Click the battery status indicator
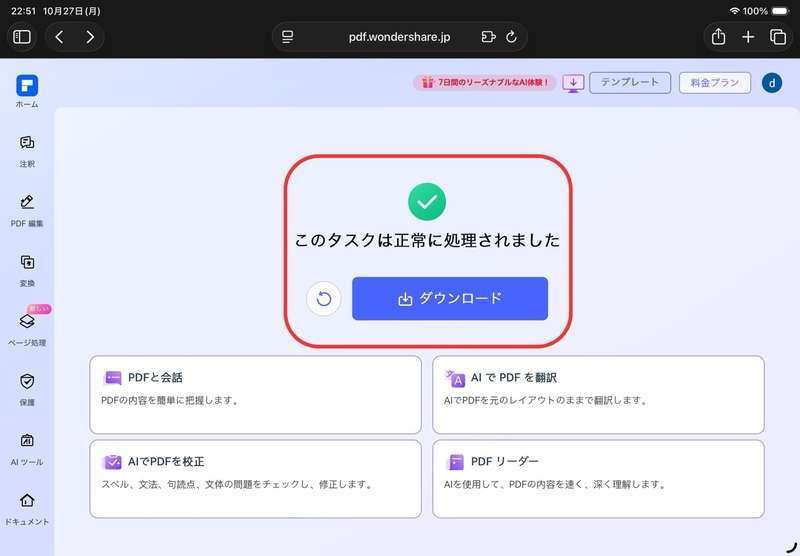 tap(780, 11)
